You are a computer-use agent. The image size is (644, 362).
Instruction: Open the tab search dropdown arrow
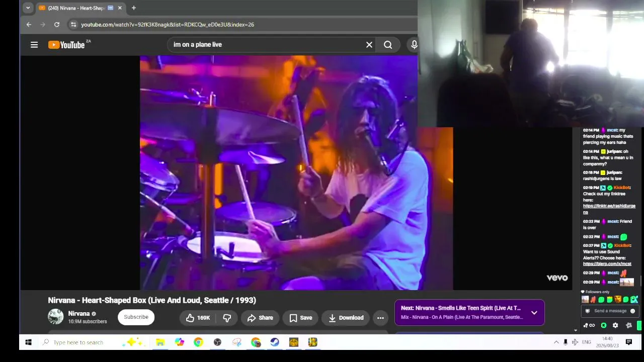28,8
